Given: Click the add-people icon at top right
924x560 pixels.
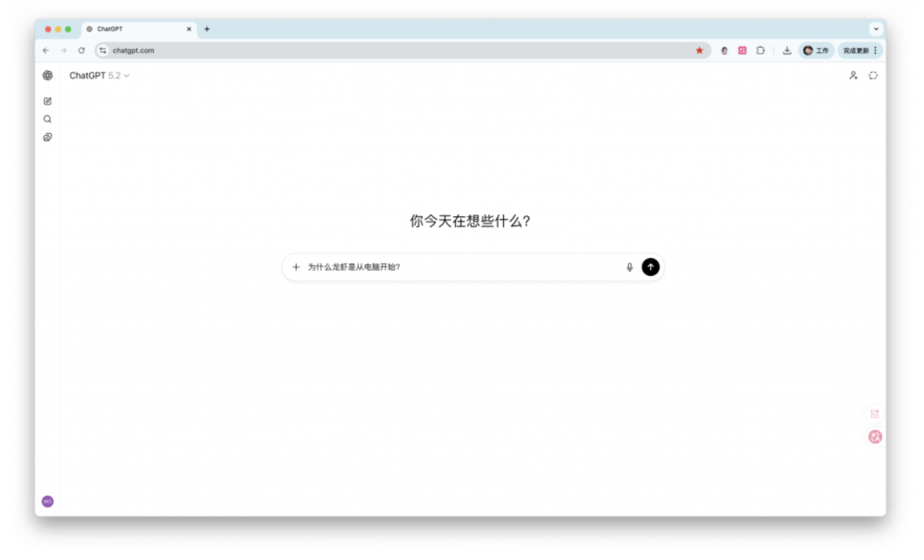Looking at the screenshot, I should coord(853,75).
